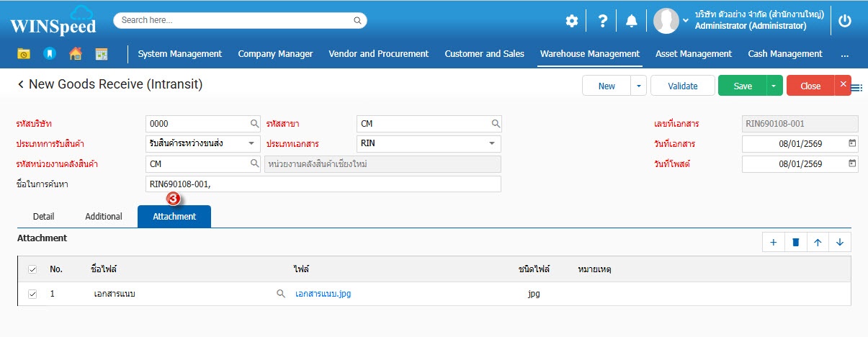Add a new attachment with plus icon

tap(773, 242)
